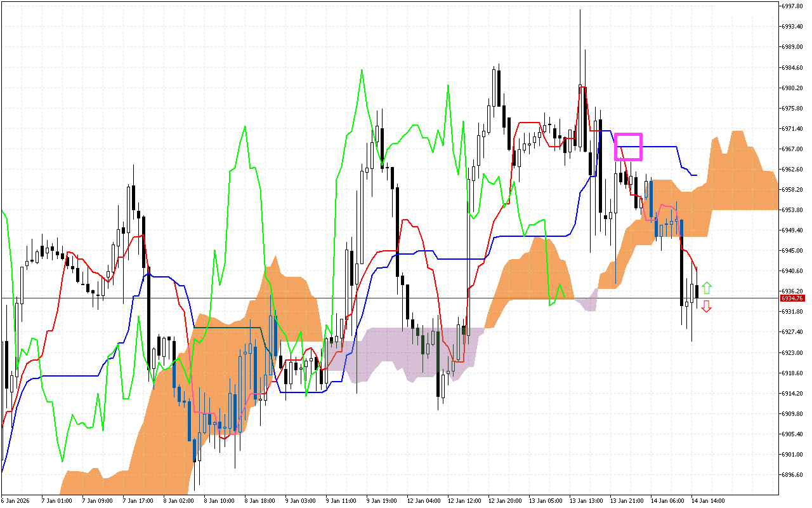The width and height of the screenshot is (812, 508).
Task: Click the 14 Jan 14:00 time label
Action: pos(707,500)
